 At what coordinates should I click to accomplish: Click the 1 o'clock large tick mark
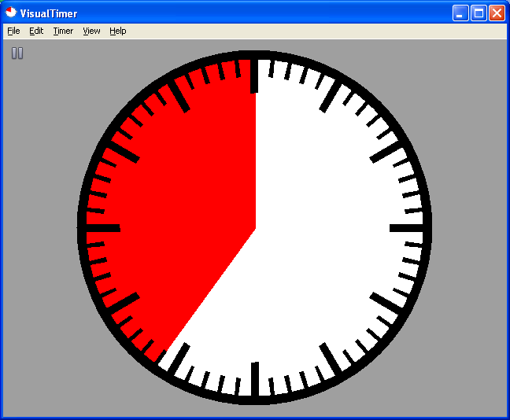pyautogui.click(x=331, y=97)
